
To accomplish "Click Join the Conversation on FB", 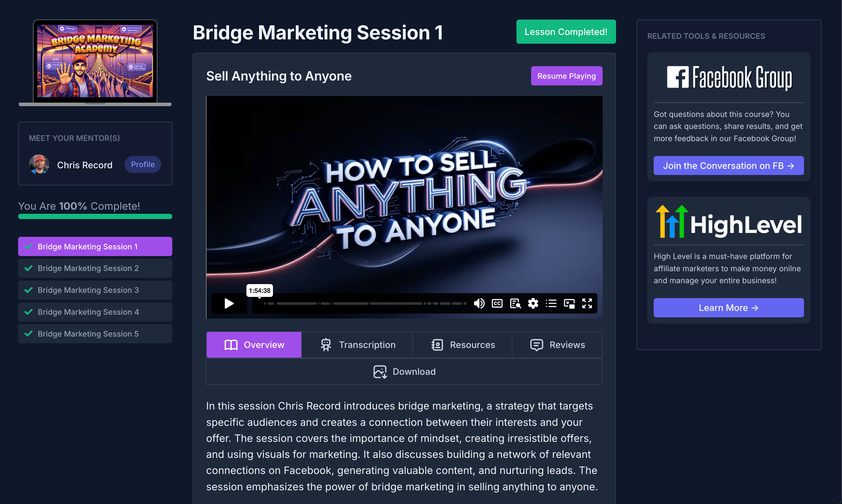I will 728,165.
